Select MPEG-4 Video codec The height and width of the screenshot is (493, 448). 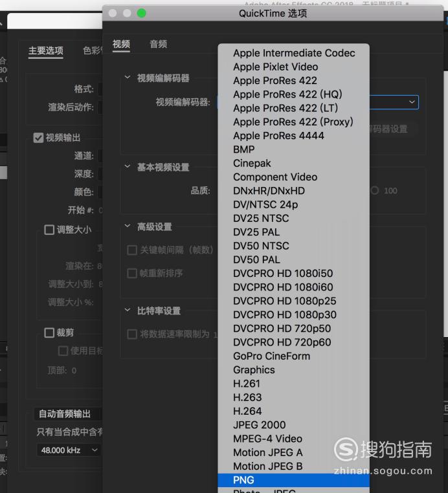(x=293, y=439)
